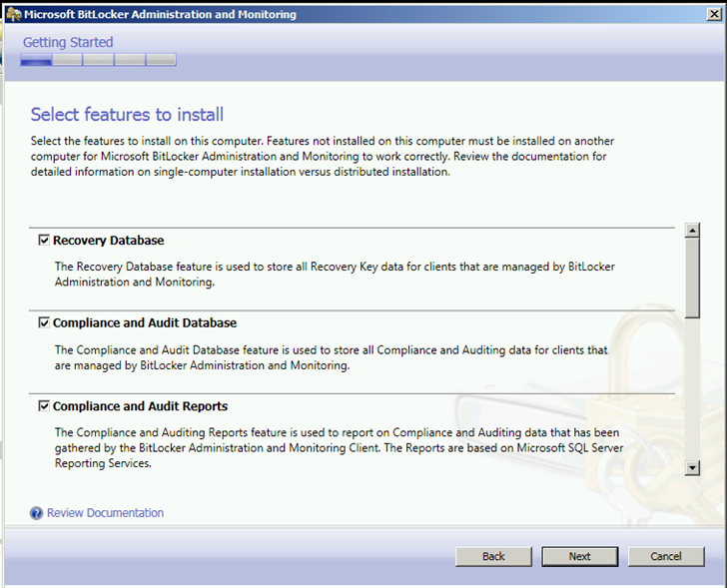
Task: Click the Getting Started progress bar
Action: [98, 60]
